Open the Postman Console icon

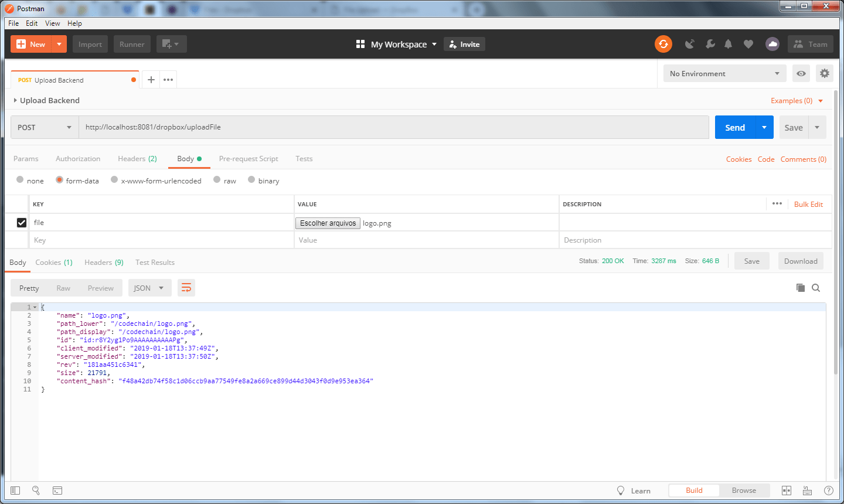pos(57,491)
